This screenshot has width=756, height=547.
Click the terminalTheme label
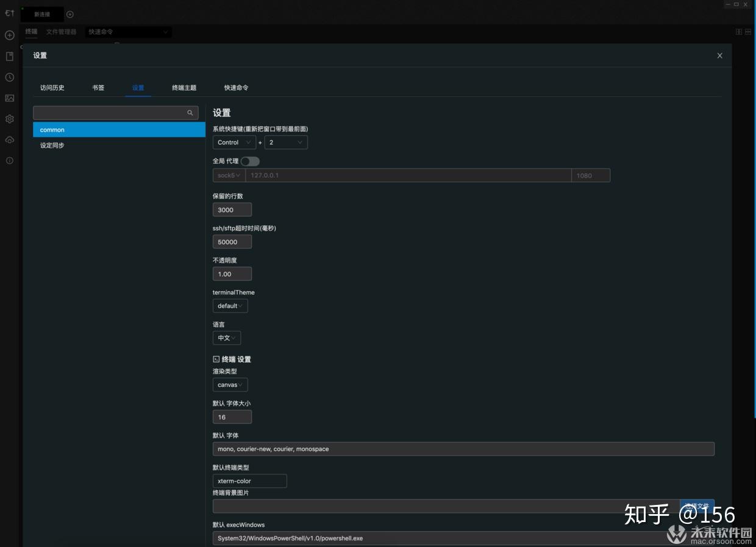[234, 292]
